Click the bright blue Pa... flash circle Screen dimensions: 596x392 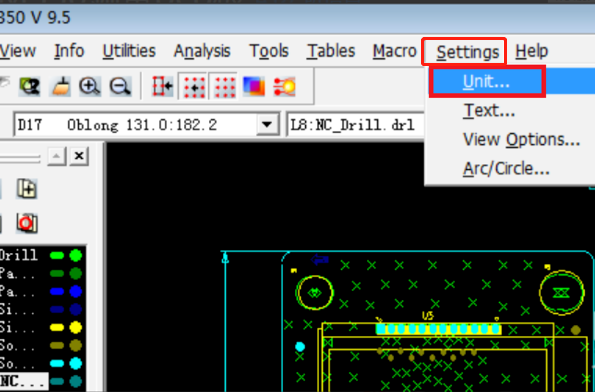[x=76, y=291]
